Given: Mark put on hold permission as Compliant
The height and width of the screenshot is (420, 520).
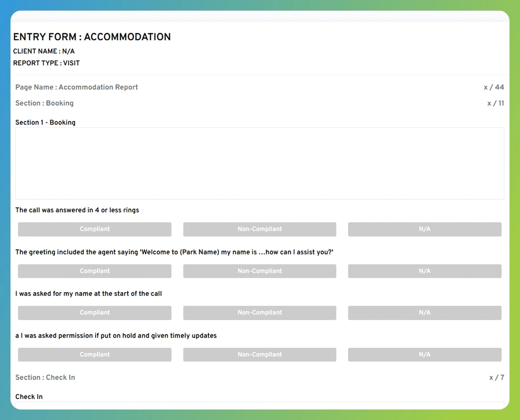Looking at the screenshot, I should [95, 355].
